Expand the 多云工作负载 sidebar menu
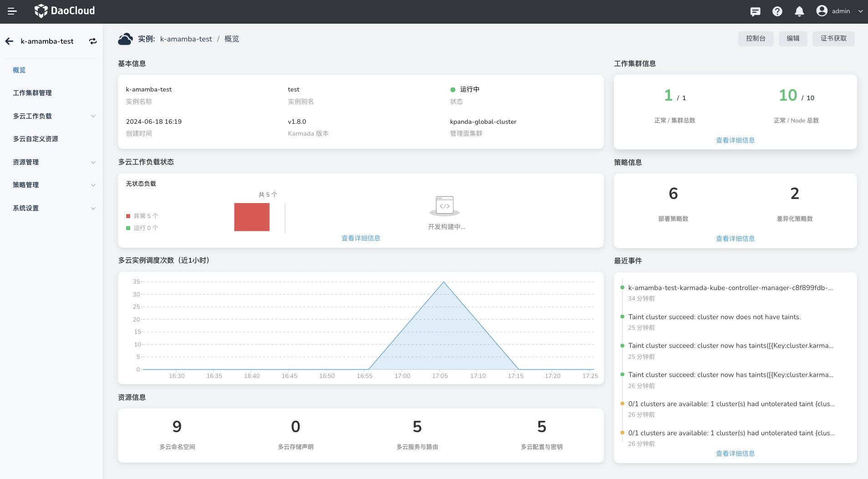Image resolution: width=868 pixels, height=479 pixels. pos(93,116)
